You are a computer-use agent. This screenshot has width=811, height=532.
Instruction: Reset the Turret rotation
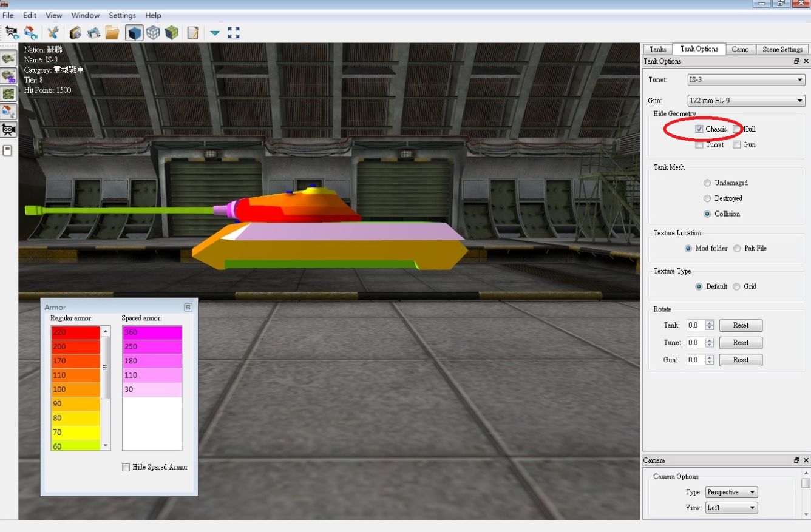click(741, 342)
